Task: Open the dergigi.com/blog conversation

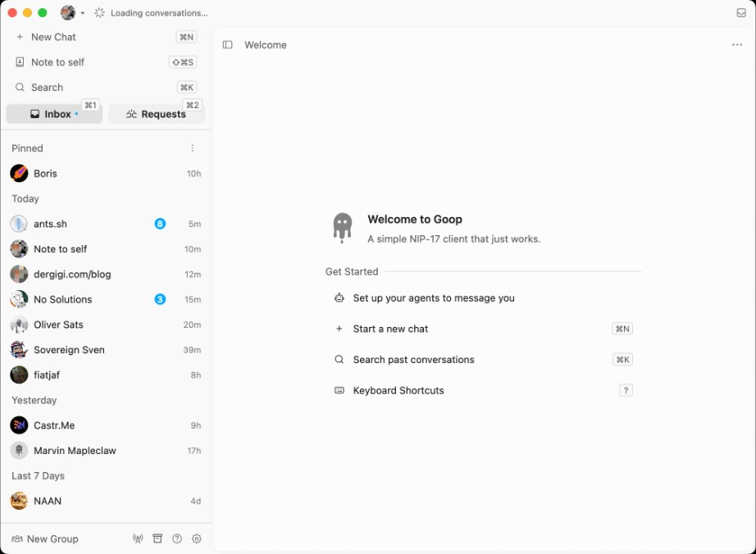Action: [106, 274]
